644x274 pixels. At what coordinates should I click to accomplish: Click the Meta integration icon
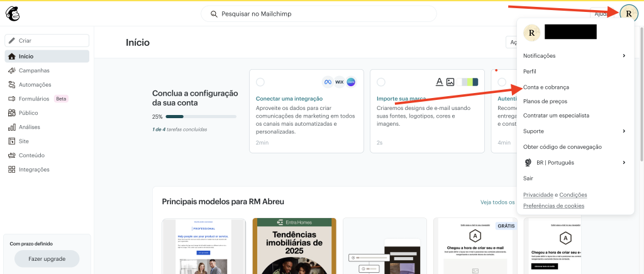tap(328, 82)
